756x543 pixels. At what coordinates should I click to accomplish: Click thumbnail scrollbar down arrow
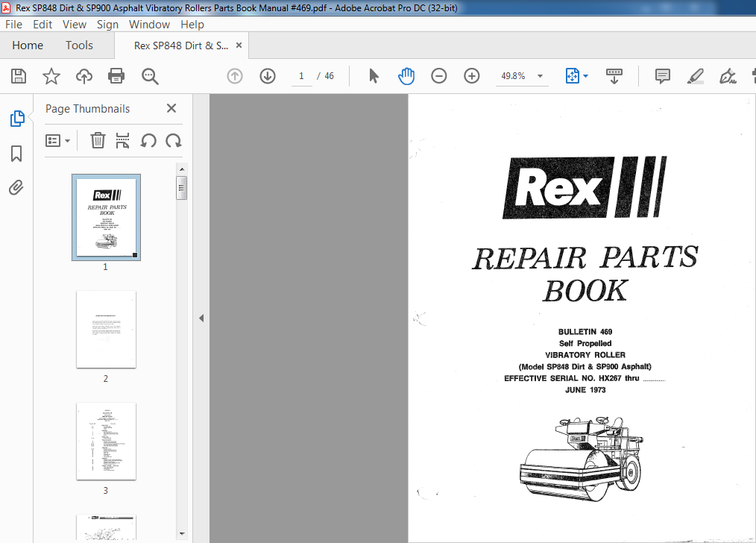182,534
